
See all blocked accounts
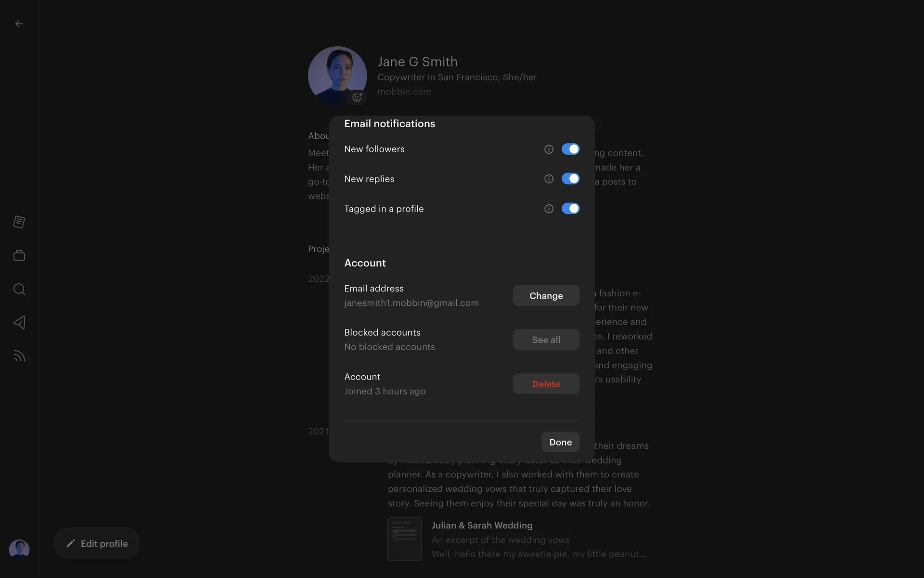coord(546,340)
